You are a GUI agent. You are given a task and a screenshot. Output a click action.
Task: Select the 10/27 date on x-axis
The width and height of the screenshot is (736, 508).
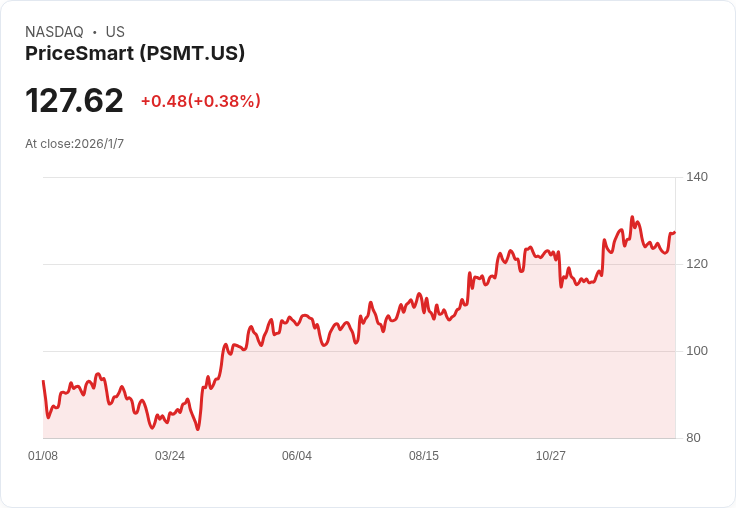click(x=551, y=456)
